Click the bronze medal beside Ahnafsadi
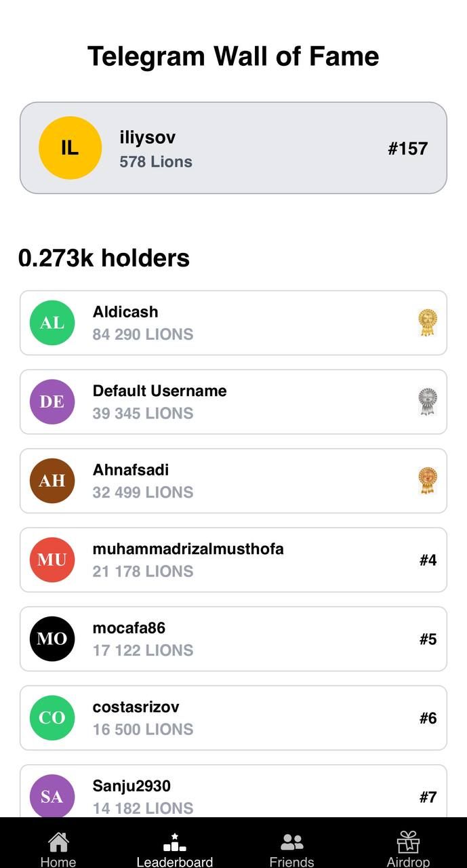467x868 pixels. 428,481
